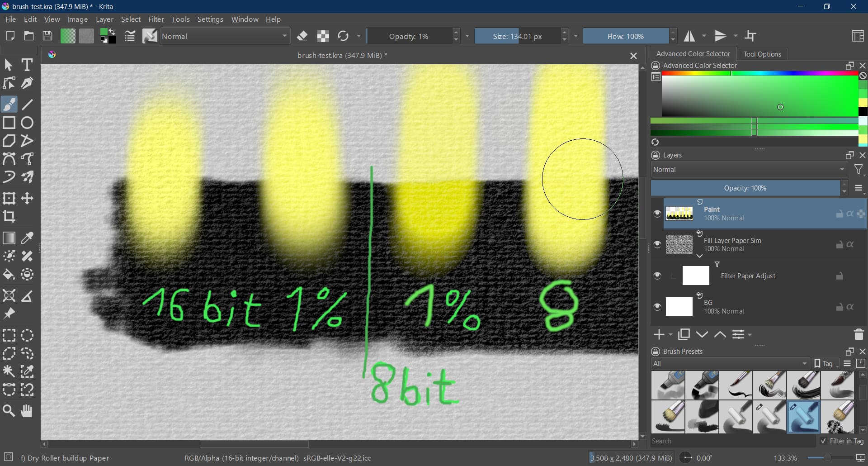The height and width of the screenshot is (466, 868).
Task: Hide the Paint layer
Action: tap(657, 214)
